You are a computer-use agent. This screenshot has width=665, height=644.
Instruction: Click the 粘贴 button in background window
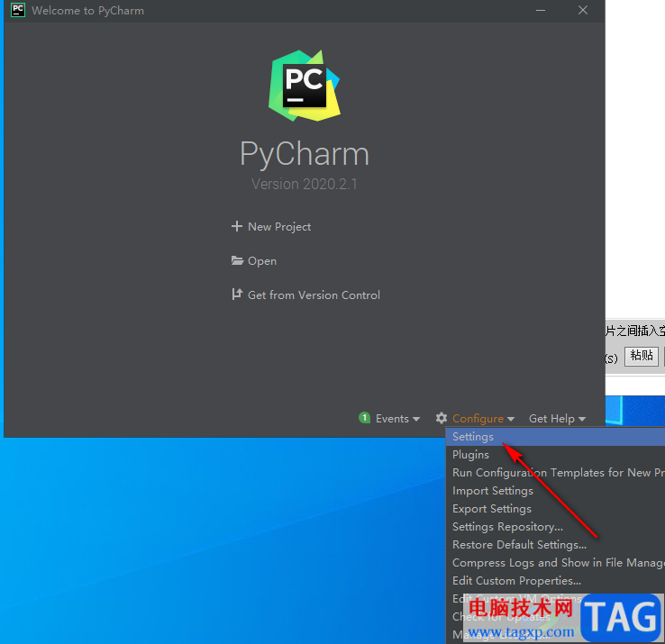pos(641,355)
